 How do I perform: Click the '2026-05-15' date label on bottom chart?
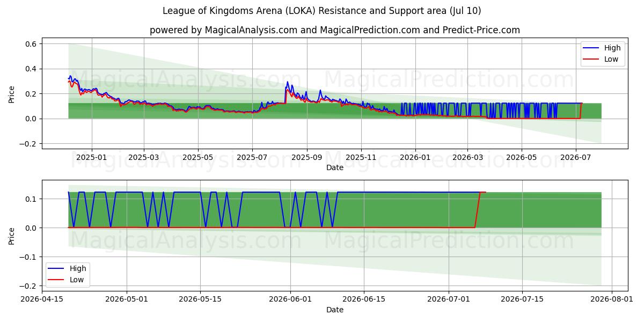pyautogui.click(x=200, y=299)
